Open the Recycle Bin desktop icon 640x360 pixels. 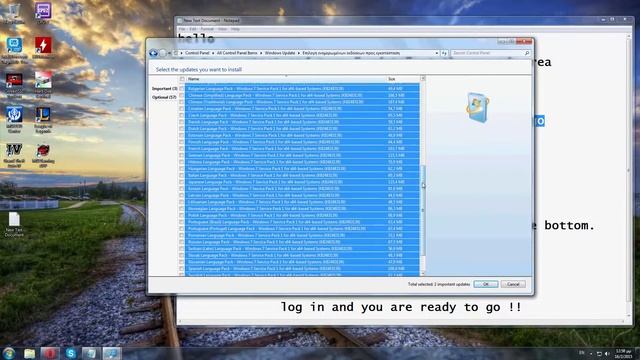14,13
